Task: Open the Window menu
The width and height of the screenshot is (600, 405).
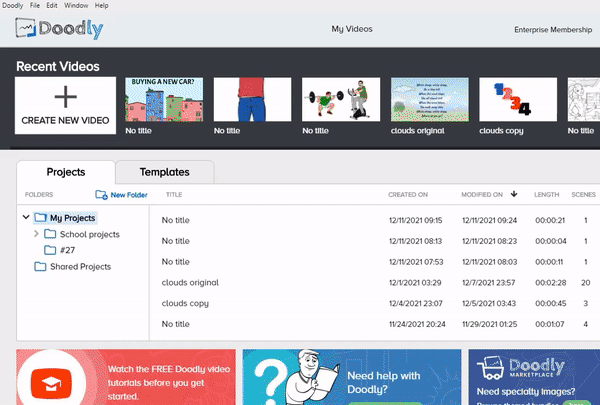Action: pos(76,5)
